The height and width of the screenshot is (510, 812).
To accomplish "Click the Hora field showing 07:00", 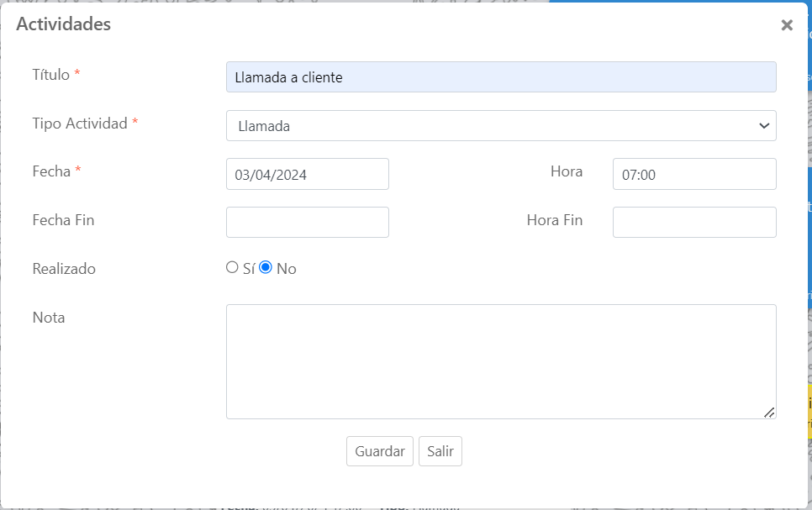I will click(x=694, y=174).
